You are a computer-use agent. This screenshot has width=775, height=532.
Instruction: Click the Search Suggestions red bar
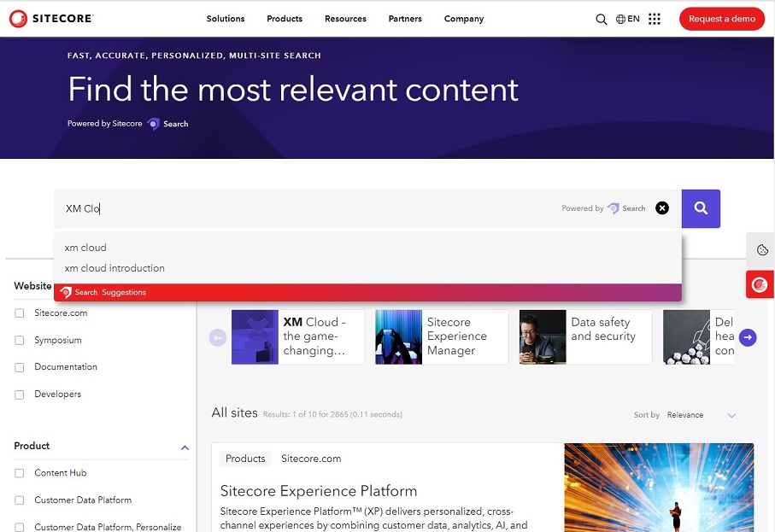(x=367, y=292)
